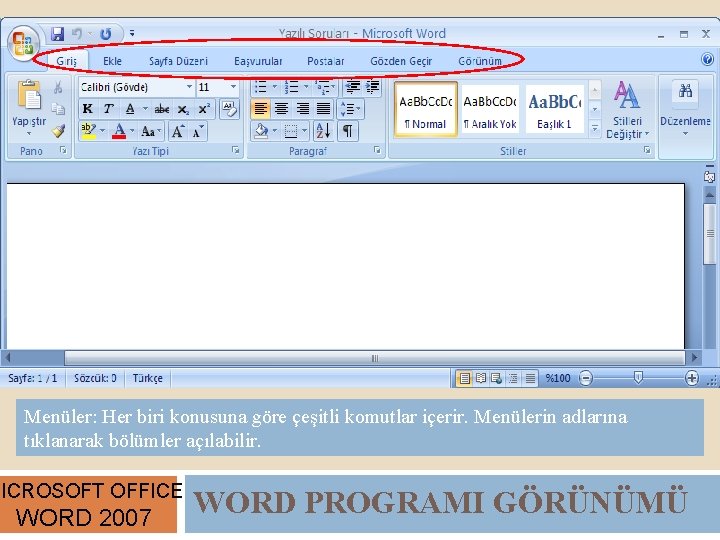Toggle underline with the underlined A button
720x540 pixels.
[x=130, y=109]
